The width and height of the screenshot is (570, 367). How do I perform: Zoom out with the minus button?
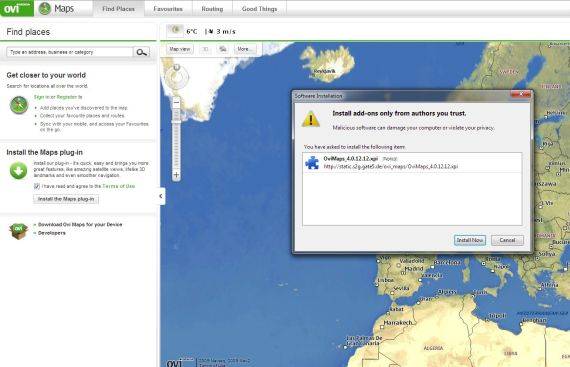[x=176, y=103]
